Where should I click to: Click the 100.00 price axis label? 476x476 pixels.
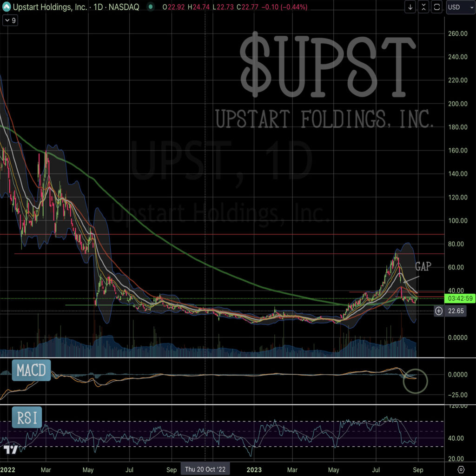coord(458,221)
